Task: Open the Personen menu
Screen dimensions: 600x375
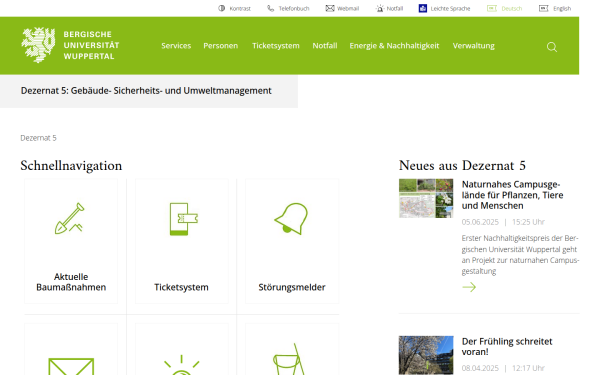Action: tap(221, 46)
